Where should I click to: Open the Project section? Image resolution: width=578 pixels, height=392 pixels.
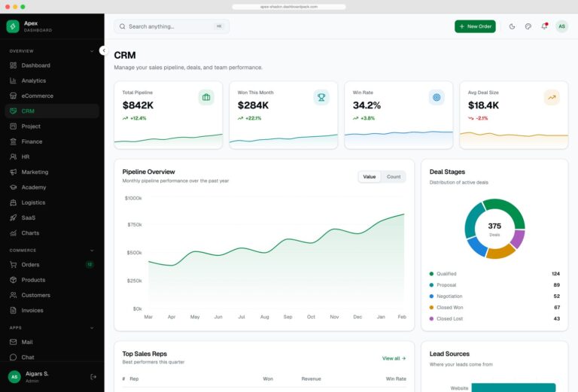tap(52, 126)
